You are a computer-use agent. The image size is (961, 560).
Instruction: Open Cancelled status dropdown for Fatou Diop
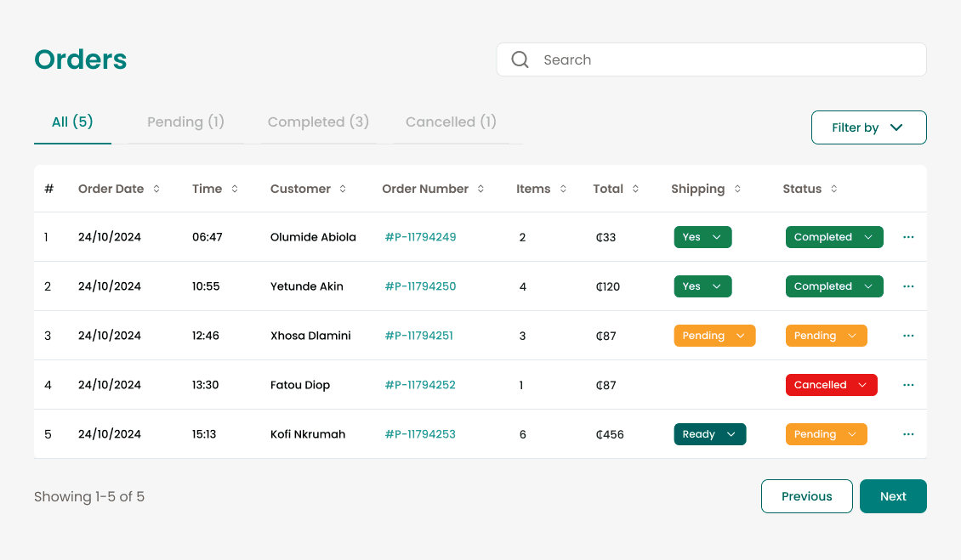(x=831, y=385)
